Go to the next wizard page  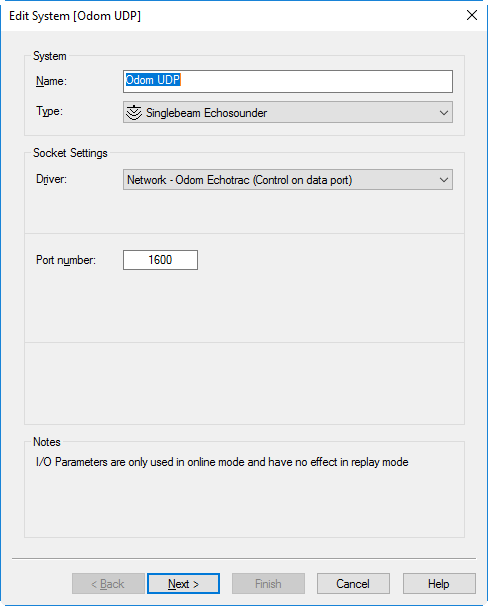[x=184, y=584]
